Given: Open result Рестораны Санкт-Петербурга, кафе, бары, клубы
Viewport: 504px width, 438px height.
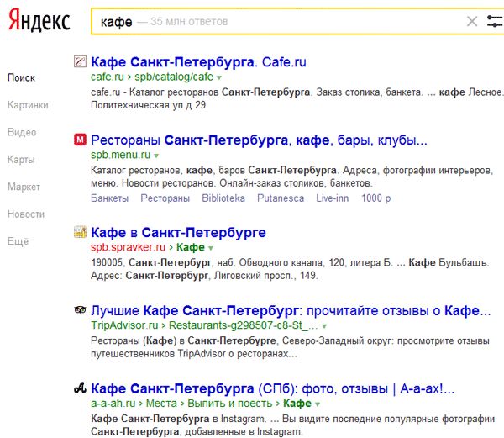Looking at the screenshot, I should pos(259,140).
